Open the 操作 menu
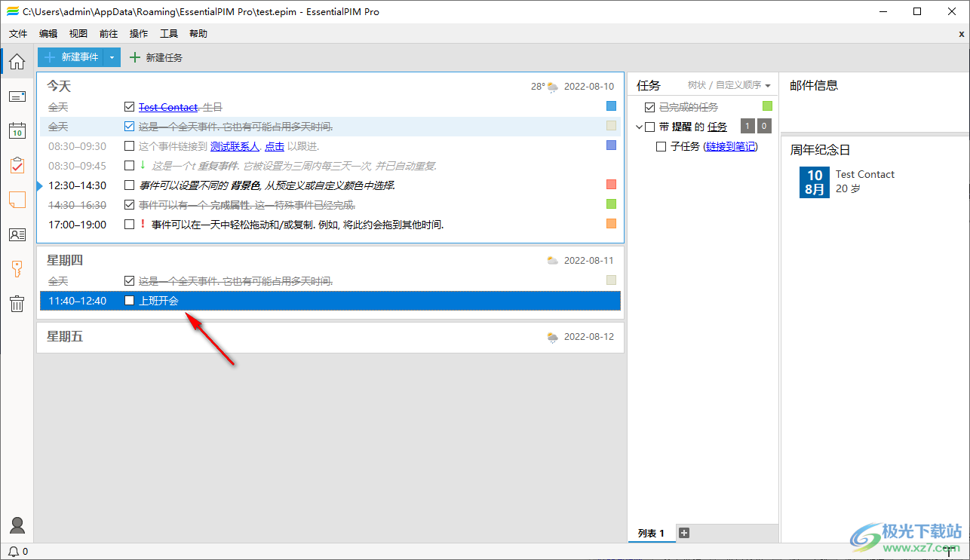This screenshot has width=970, height=560. click(139, 34)
